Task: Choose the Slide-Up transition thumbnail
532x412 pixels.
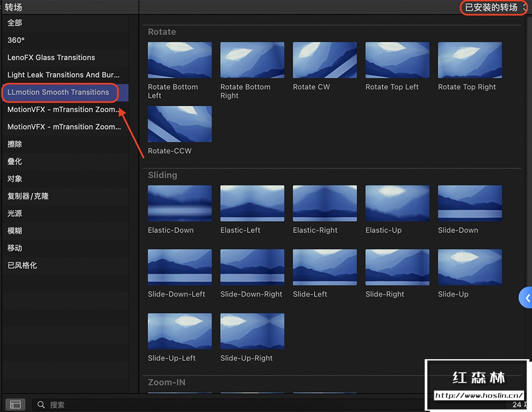Action: pos(470,267)
